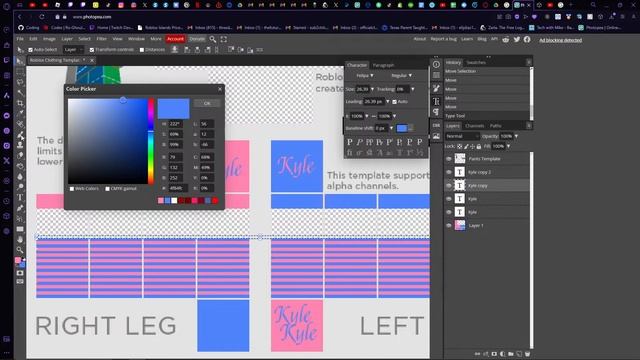Switch to the Paragraph tab
Image resolution: width=640 pixels, height=360 pixels.
pyautogui.click(x=383, y=65)
